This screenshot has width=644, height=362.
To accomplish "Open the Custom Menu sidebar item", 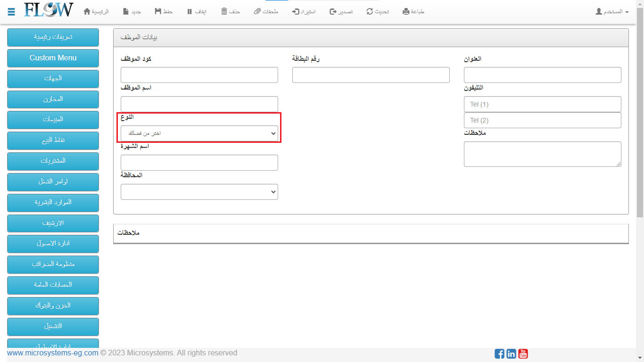I will (x=53, y=58).
